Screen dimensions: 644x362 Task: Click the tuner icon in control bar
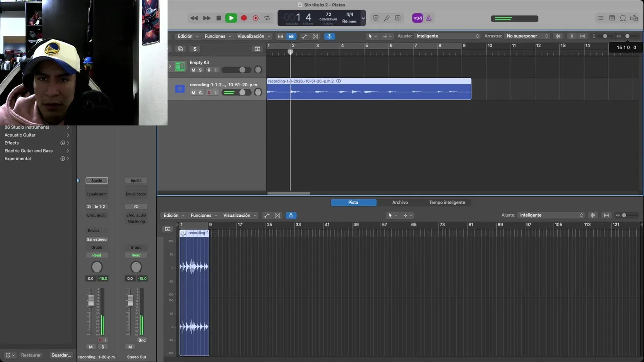point(387,18)
